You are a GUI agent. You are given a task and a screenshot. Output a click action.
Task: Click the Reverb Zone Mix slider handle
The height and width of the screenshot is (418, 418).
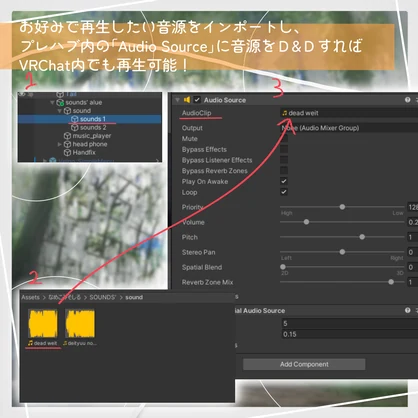(x=391, y=282)
